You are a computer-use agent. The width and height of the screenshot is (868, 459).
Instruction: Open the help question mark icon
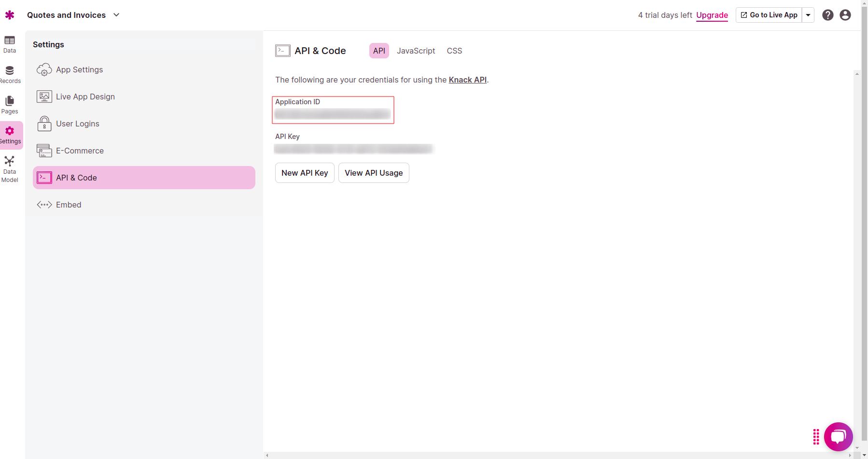click(x=828, y=15)
